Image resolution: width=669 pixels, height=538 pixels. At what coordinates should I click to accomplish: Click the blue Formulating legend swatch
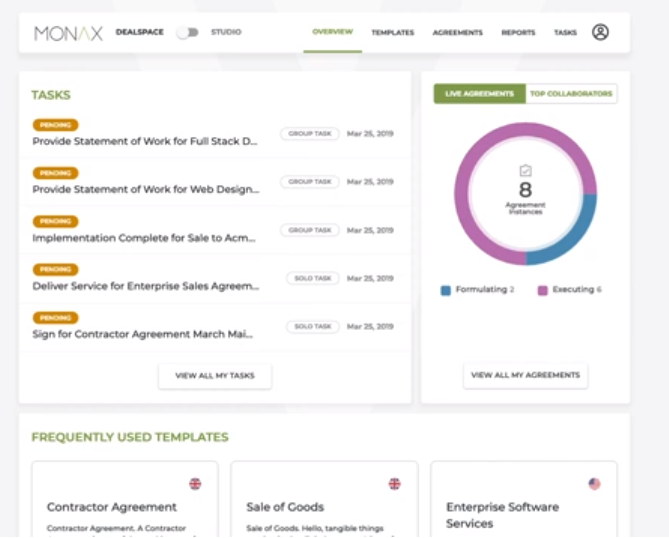click(446, 290)
